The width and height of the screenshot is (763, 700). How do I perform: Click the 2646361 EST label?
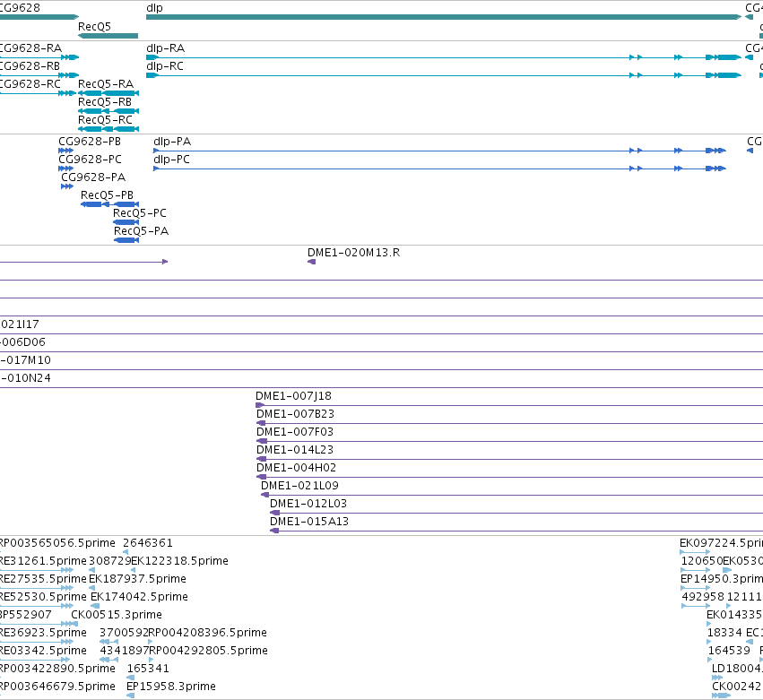[x=148, y=543]
